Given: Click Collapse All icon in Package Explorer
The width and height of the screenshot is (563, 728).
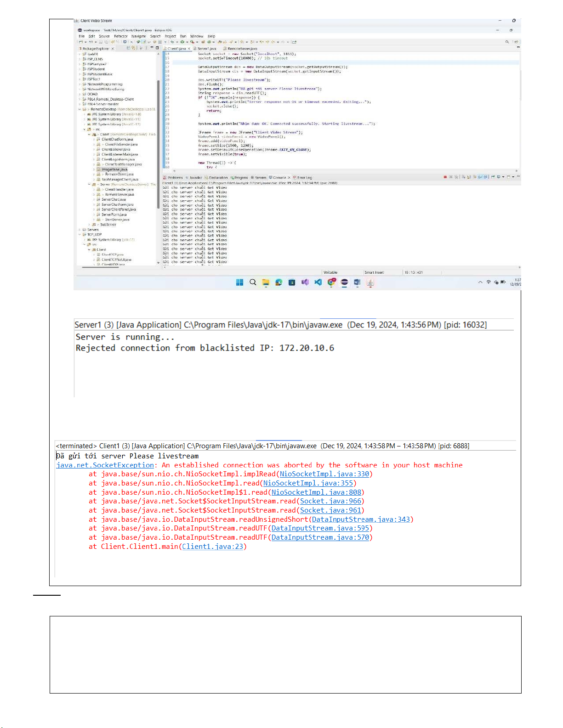Looking at the screenshot, I should click(x=128, y=48).
